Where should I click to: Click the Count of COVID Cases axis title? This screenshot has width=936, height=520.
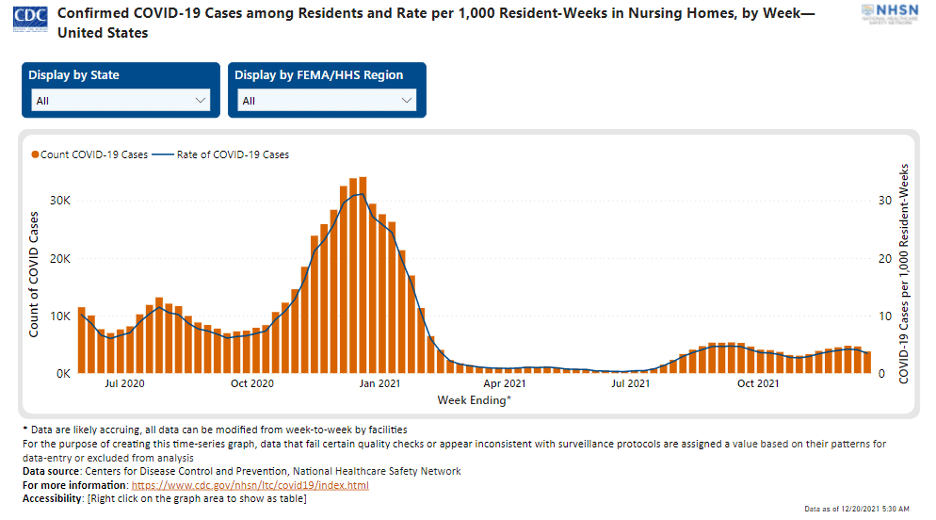(34, 273)
